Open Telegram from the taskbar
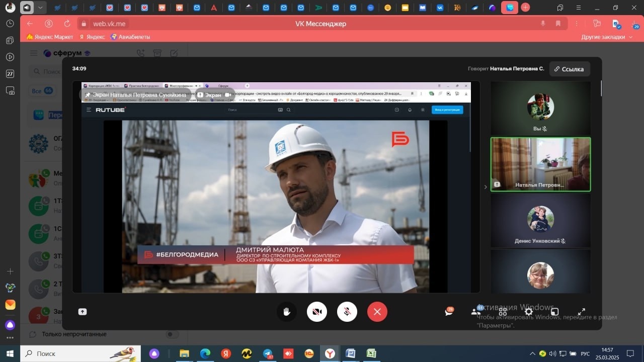 267,353
